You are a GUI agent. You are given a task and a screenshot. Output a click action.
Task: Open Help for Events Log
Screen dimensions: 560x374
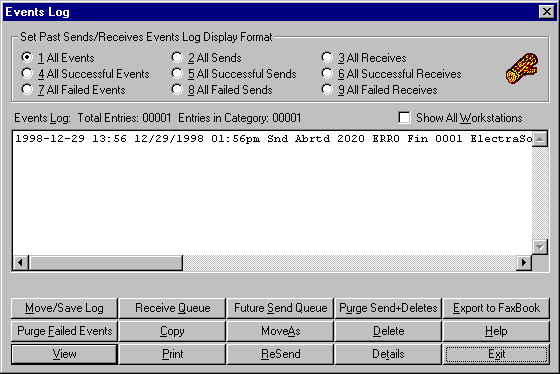(496, 331)
